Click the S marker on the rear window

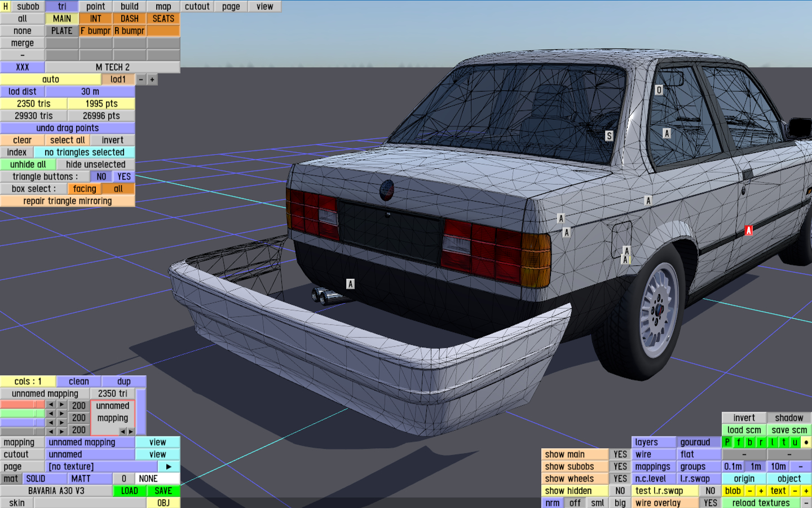(609, 136)
